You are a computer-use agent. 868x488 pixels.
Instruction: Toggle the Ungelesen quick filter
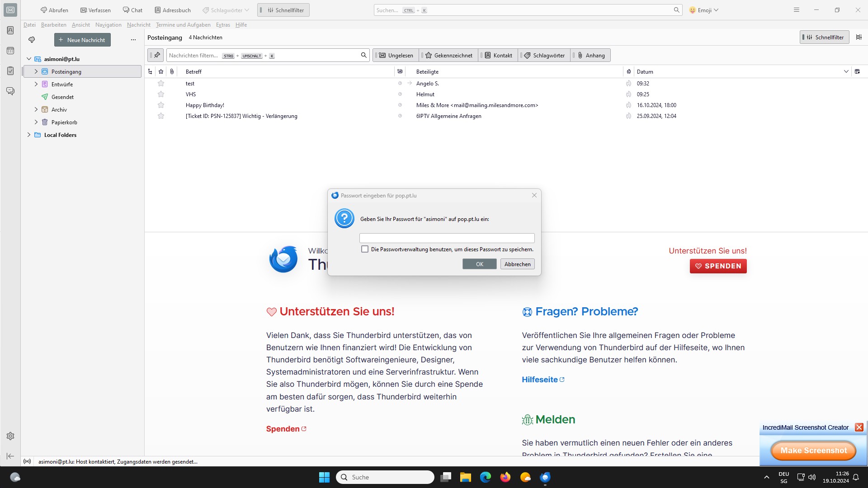(396, 55)
